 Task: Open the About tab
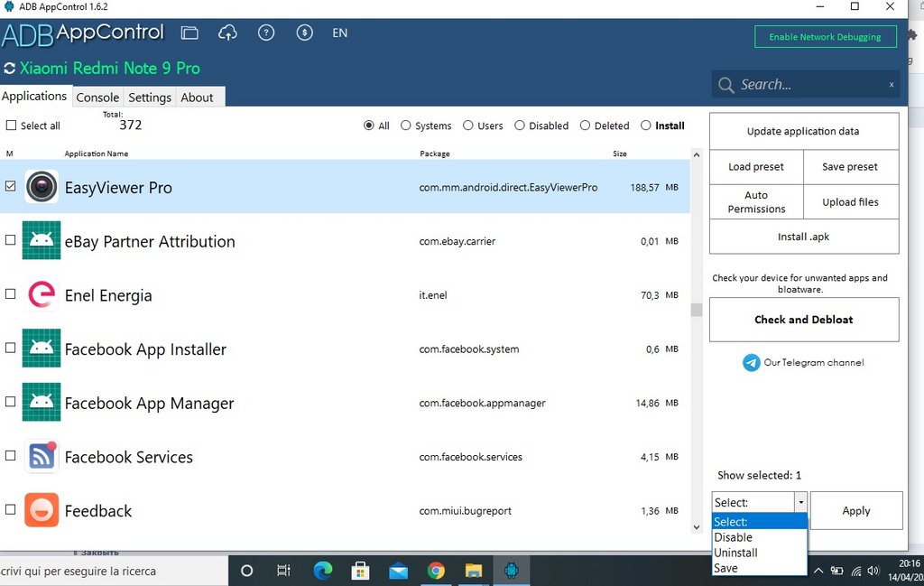point(198,98)
